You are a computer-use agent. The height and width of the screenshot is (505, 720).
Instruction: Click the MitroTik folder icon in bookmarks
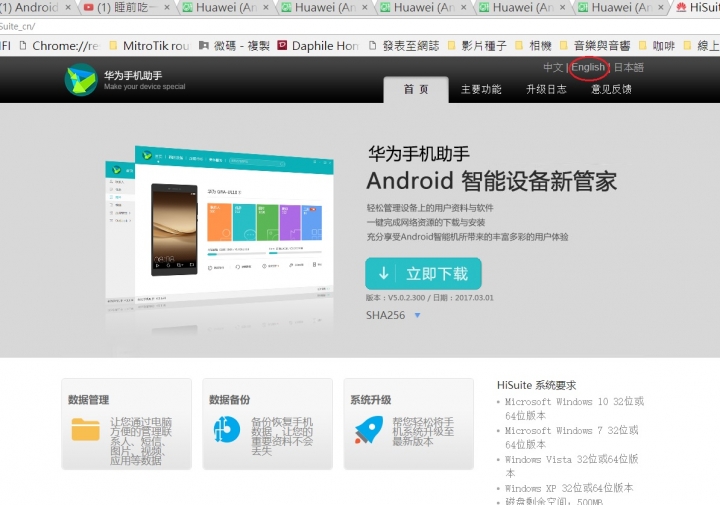click(x=113, y=45)
